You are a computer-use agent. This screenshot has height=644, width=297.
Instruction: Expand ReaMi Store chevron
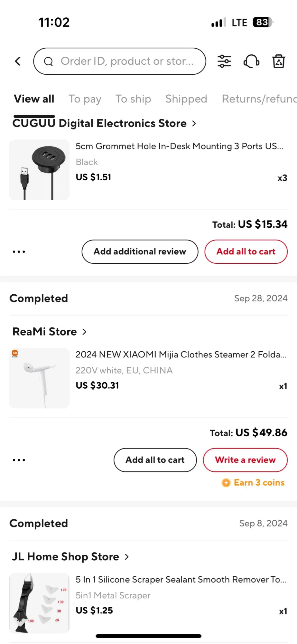[x=85, y=332]
